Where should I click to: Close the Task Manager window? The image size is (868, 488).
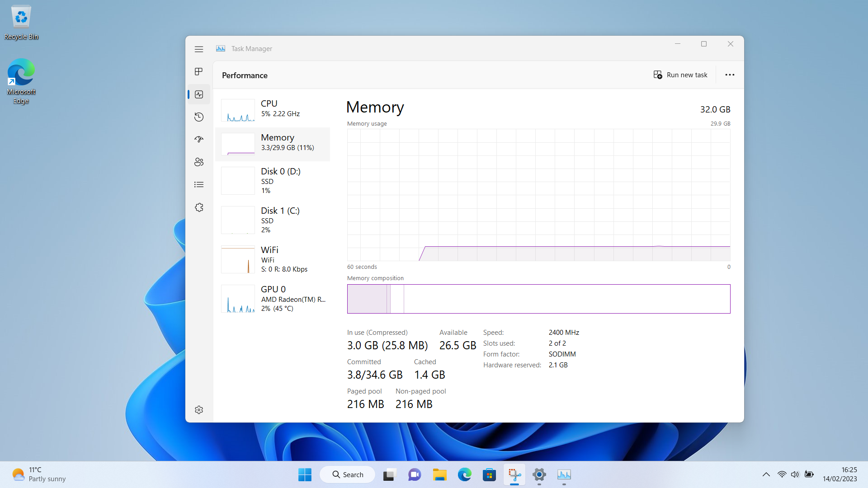tap(731, 44)
